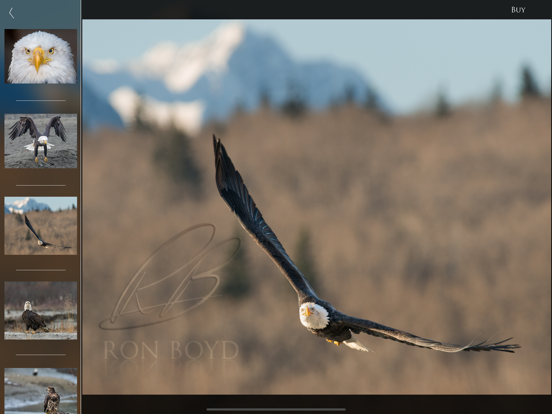
Task: Select the thumbnail of eagle landing with raised wings
Action: tap(41, 141)
